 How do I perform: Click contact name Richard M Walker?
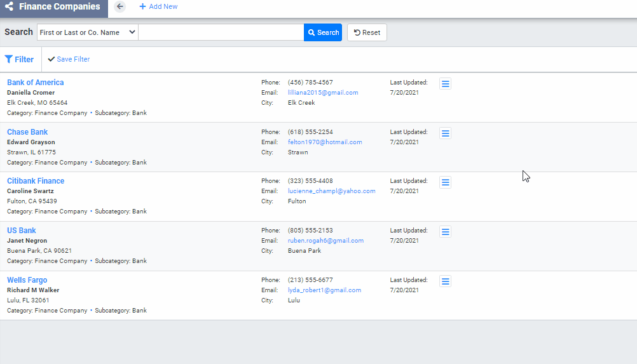(x=33, y=290)
